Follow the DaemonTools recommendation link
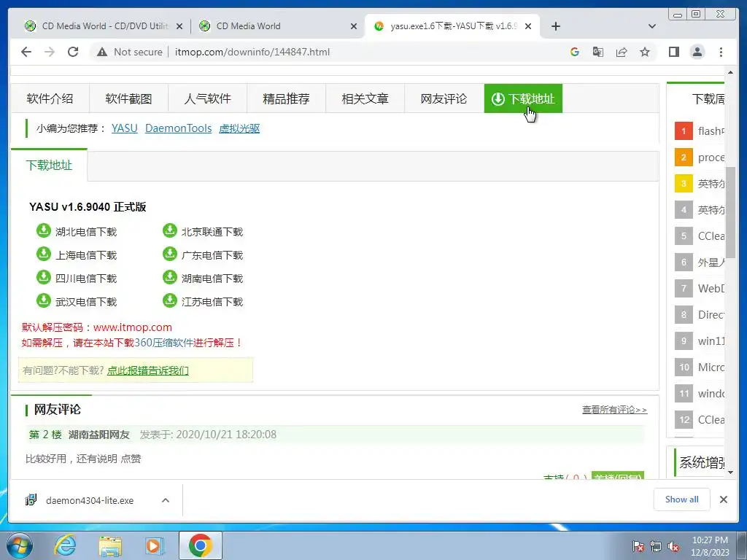The image size is (747, 560). pyautogui.click(x=178, y=128)
